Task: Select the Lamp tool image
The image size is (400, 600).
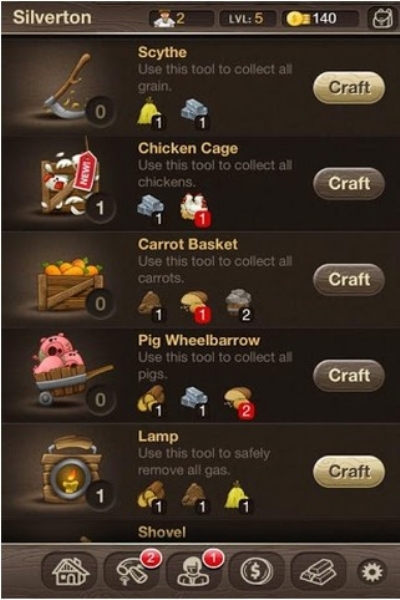Action: 70,469
